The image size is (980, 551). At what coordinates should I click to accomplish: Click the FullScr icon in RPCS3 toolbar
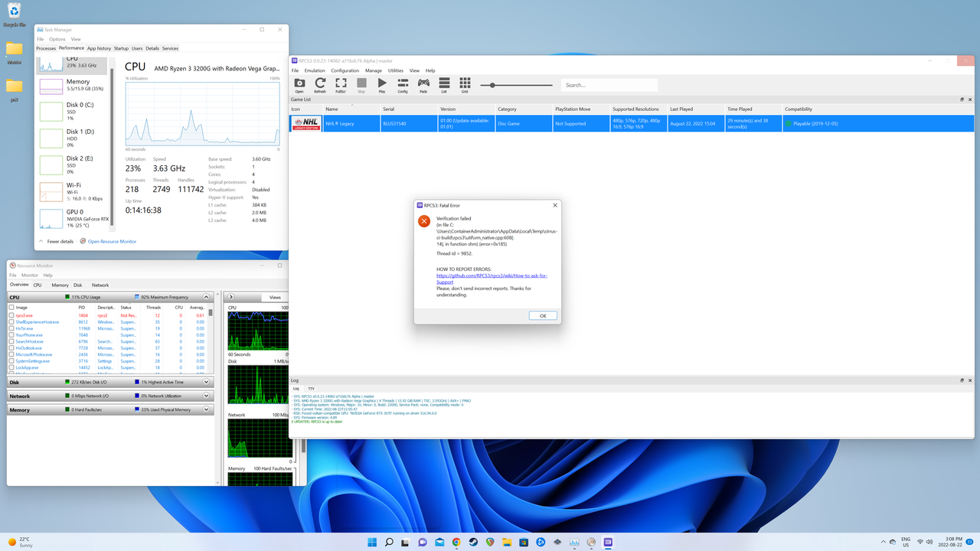(x=341, y=83)
